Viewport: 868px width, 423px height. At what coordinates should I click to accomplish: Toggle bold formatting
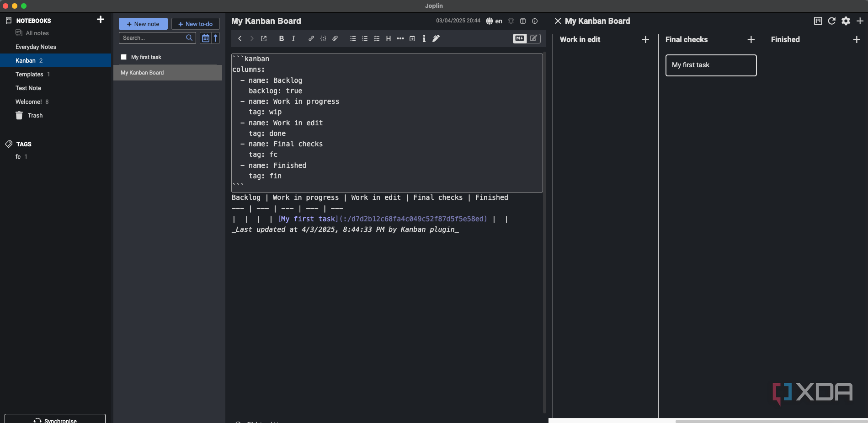[282, 39]
